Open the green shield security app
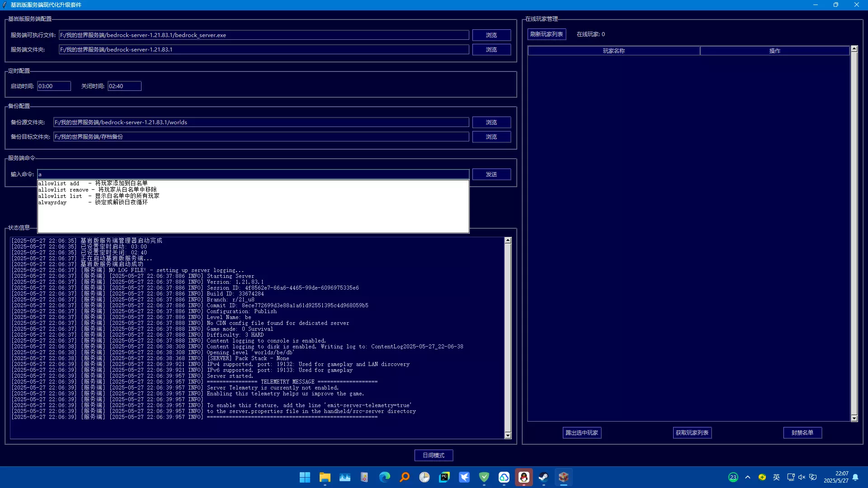This screenshot has width=868, height=488. 484,477
